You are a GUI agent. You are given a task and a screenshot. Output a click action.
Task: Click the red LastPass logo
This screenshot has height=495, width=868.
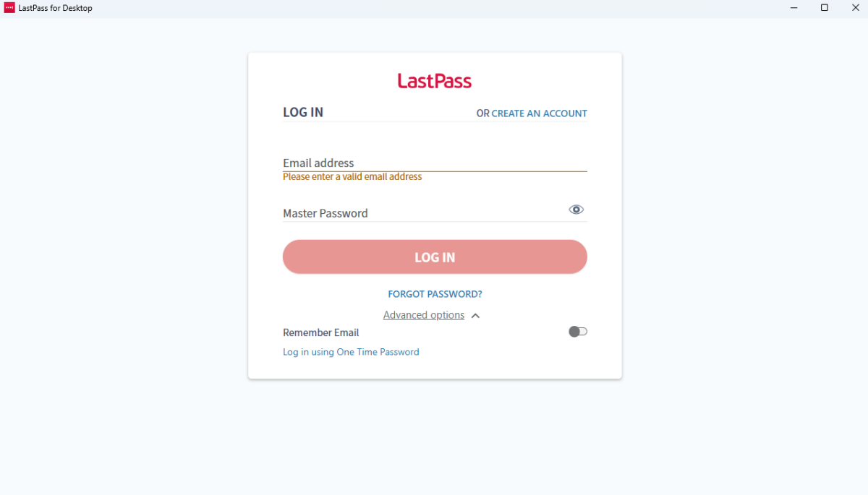click(434, 81)
